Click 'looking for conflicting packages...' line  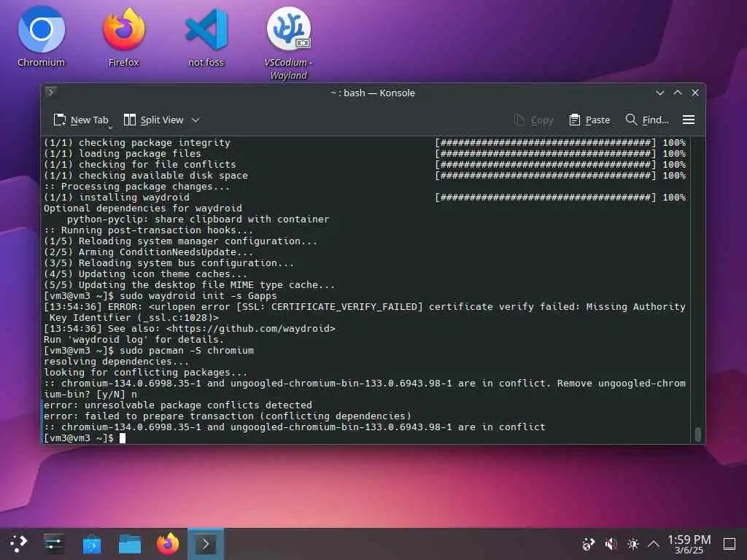coord(146,373)
